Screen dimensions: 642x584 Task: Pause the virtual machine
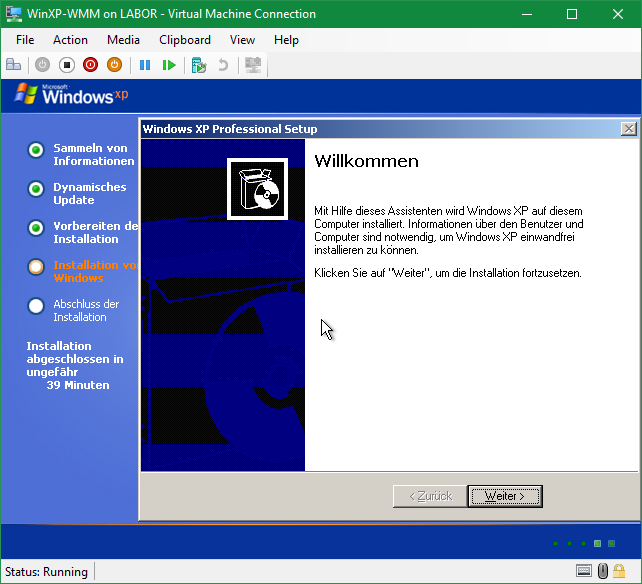click(145, 65)
